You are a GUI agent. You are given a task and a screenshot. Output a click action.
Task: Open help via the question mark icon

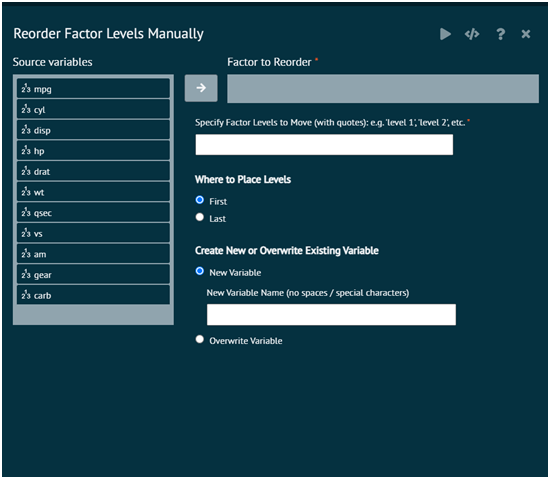tap(501, 34)
